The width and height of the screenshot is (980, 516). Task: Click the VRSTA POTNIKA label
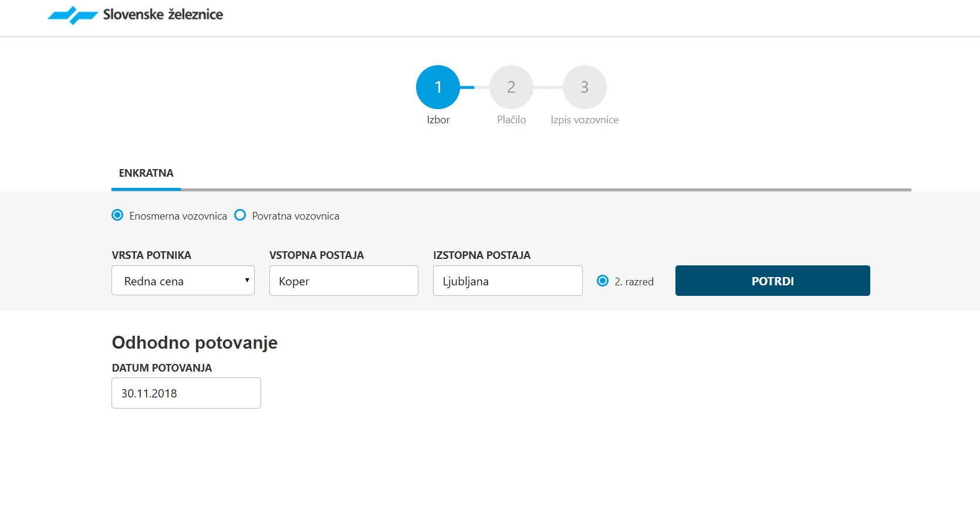coord(151,255)
